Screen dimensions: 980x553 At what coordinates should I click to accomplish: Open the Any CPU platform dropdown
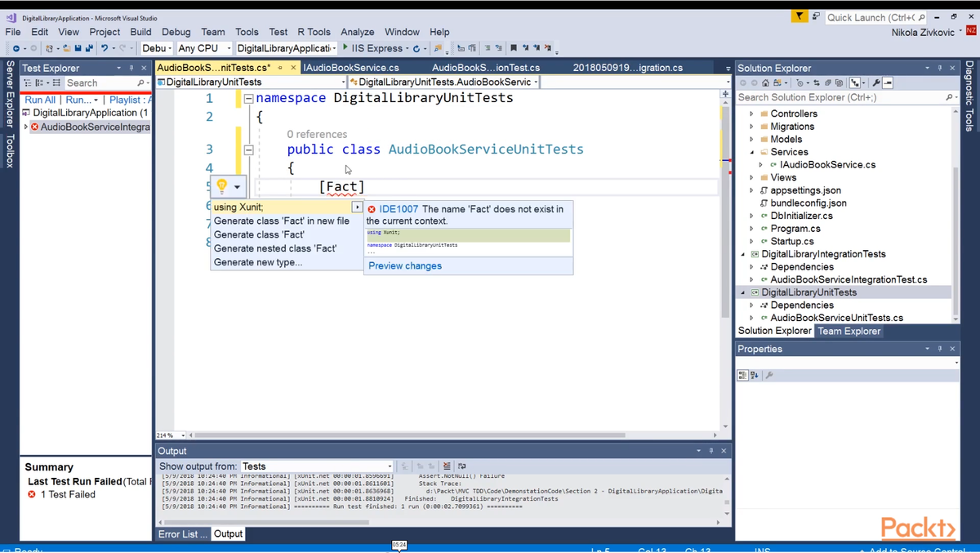pos(204,48)
